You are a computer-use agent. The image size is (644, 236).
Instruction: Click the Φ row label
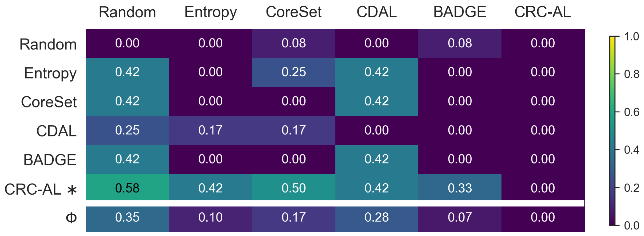[71, 218]
